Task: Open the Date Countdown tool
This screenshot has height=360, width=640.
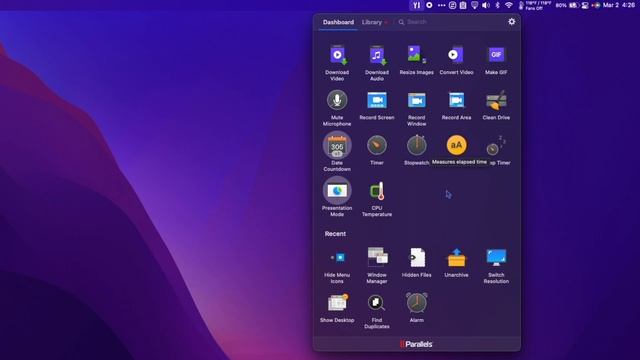Action: [337, 152]
